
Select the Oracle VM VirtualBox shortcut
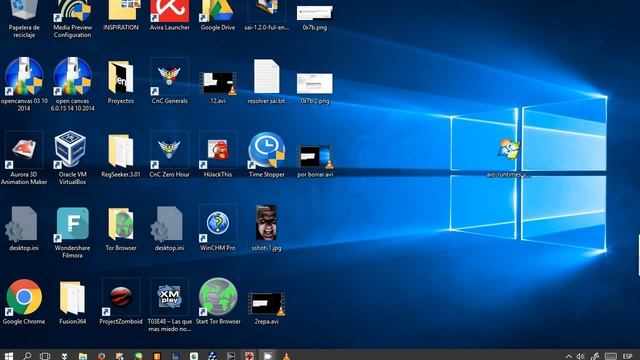click(72, 158)
